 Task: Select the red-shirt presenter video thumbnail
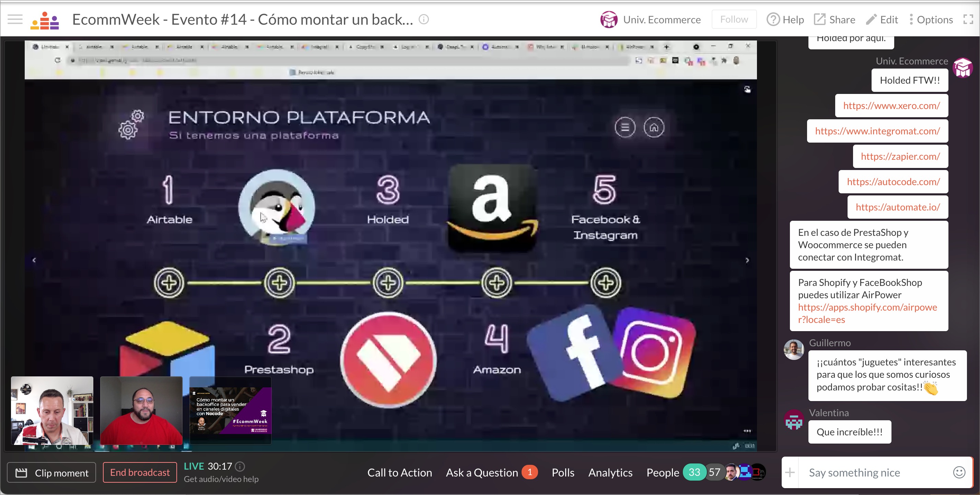(141, 411)
